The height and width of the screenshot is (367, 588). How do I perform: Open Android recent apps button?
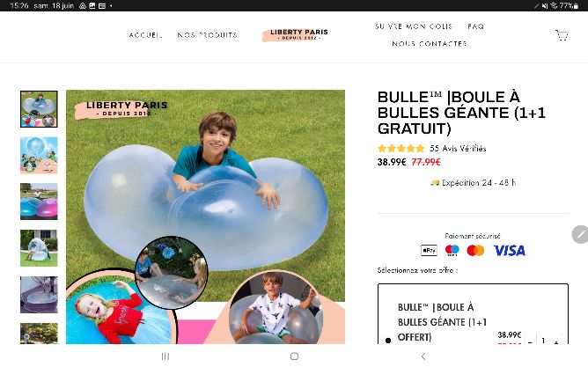tap(165, 356)
